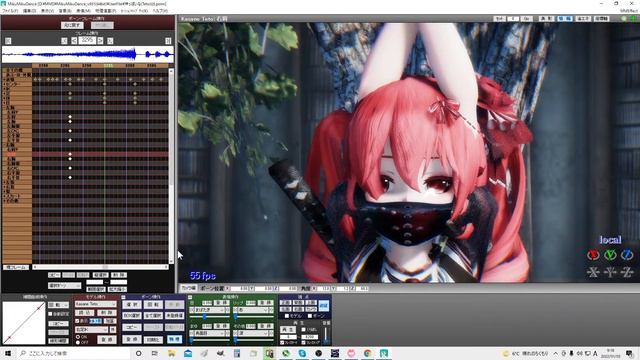Open the Mail app on taskbar
Viewport: 640px width, 360px height.
(x=188, y=353)
